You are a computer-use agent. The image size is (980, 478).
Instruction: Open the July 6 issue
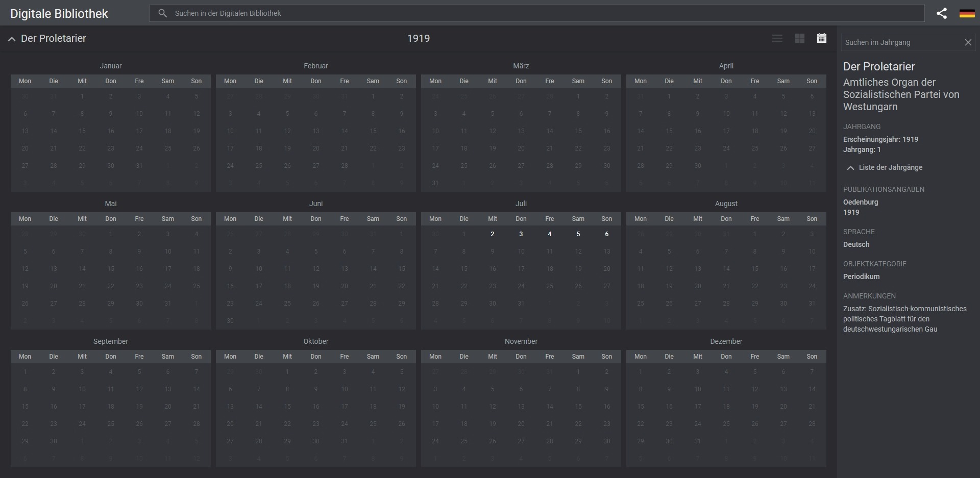pyautogui.click(x=607, y=234)
